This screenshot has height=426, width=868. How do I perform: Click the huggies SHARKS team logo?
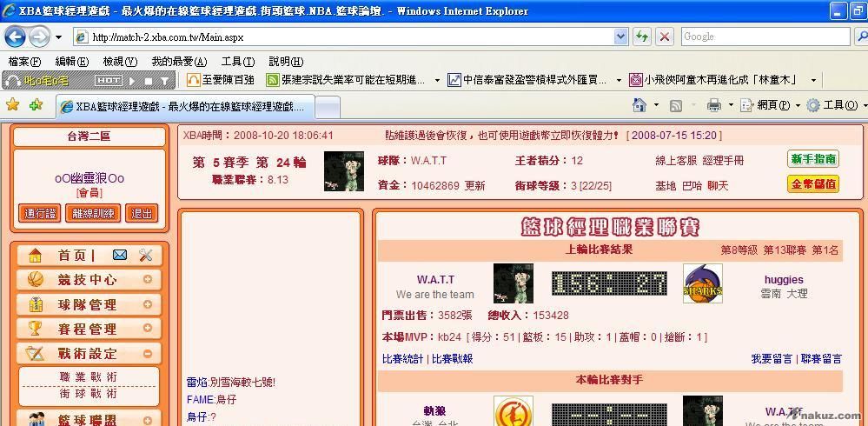[x=703, y=283]
